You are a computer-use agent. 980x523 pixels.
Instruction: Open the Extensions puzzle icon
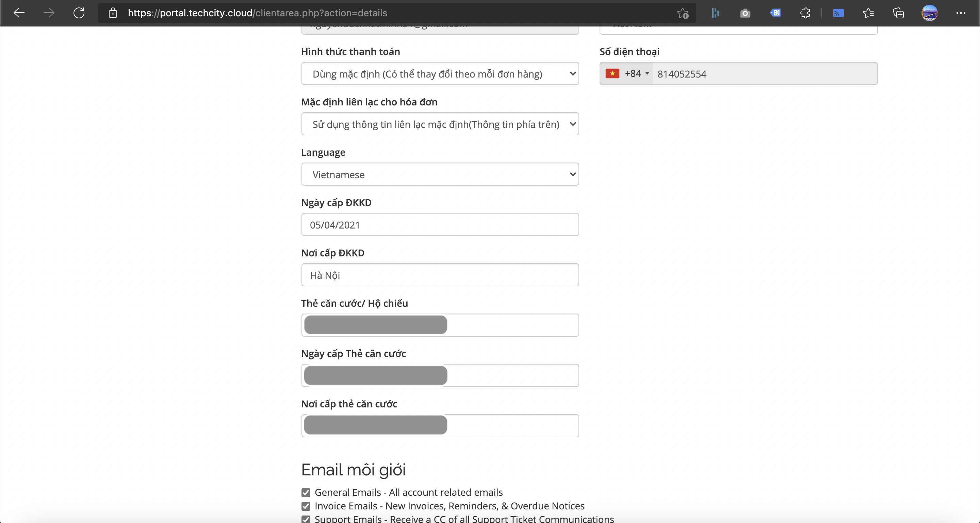(805, 13)
